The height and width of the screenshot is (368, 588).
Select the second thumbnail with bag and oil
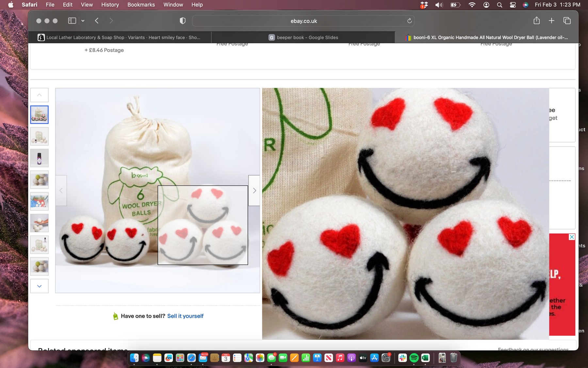39,136
